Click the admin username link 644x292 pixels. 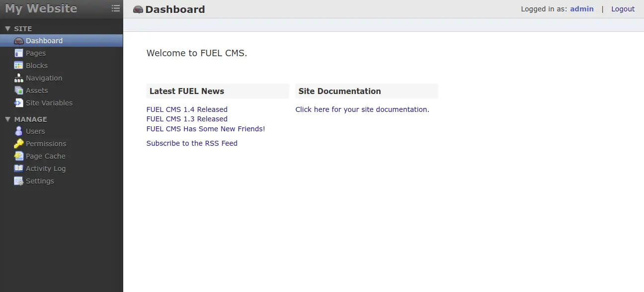click(x=582, y=8)
